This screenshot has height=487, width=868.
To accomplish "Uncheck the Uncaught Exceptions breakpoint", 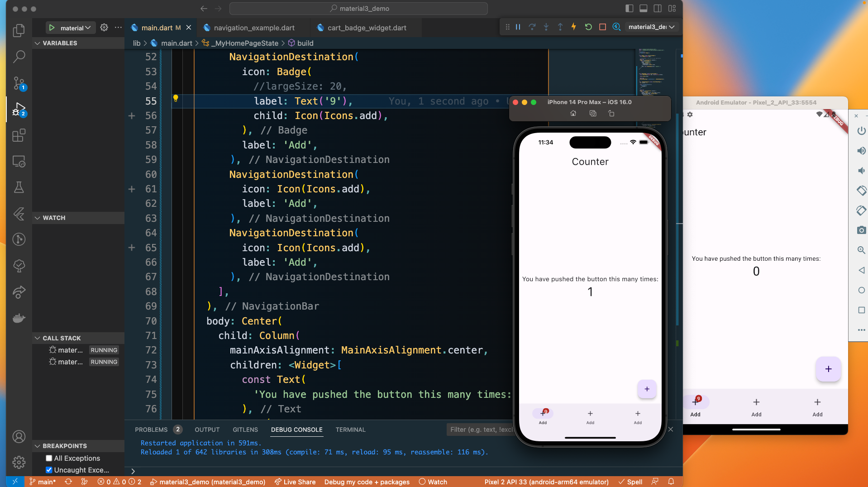I will [x=49, y=470].
